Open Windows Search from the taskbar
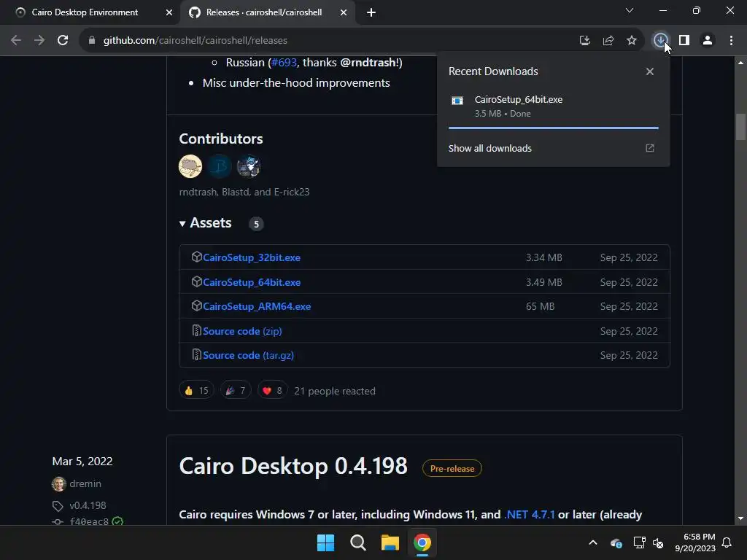 coord(357,542)
